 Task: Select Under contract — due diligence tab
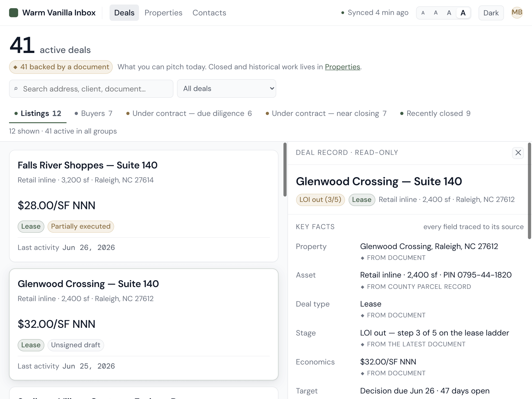pyautogui.click(x=189, y=113)
